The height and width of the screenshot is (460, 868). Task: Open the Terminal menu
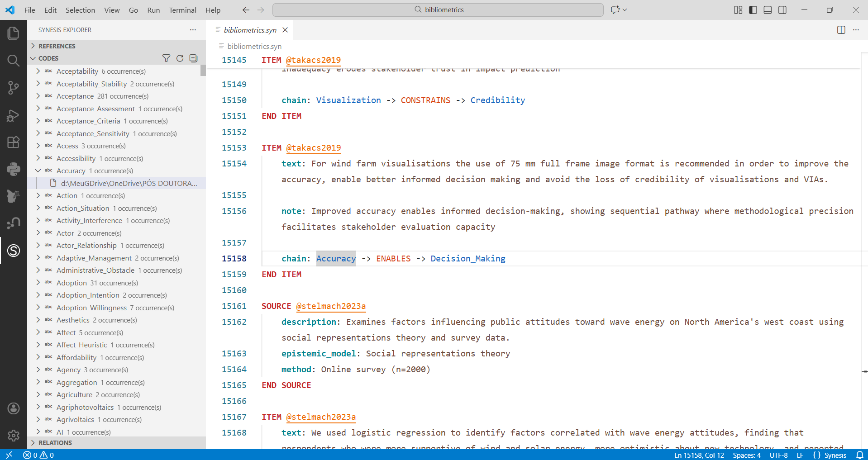[x=182, y=10]
